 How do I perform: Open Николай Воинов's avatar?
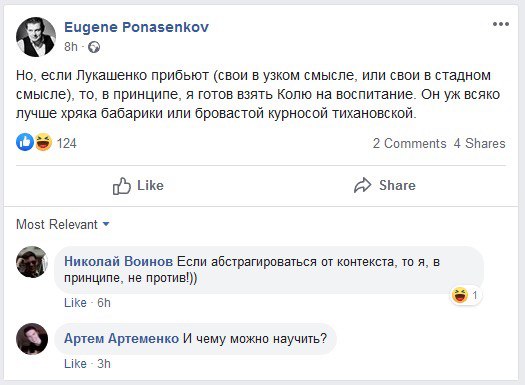[32, 262]
